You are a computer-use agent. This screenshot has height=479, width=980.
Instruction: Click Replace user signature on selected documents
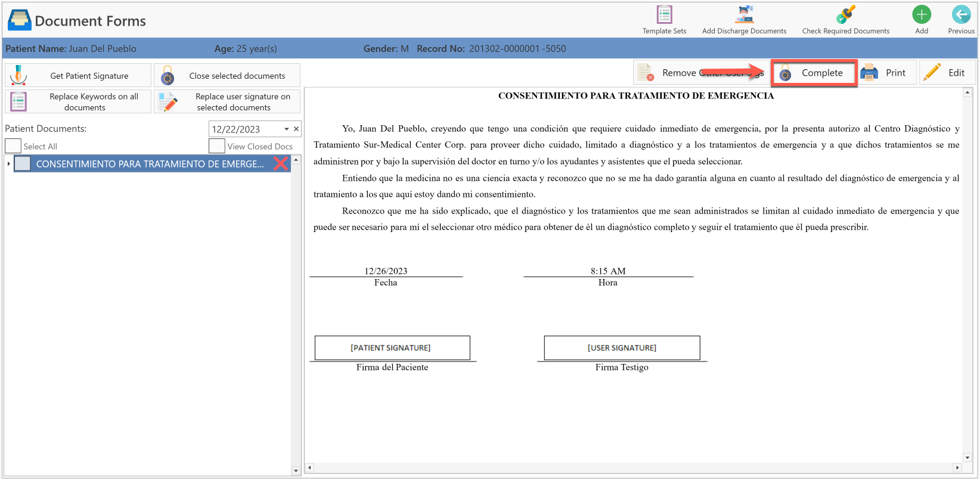[x=227, y=101]
